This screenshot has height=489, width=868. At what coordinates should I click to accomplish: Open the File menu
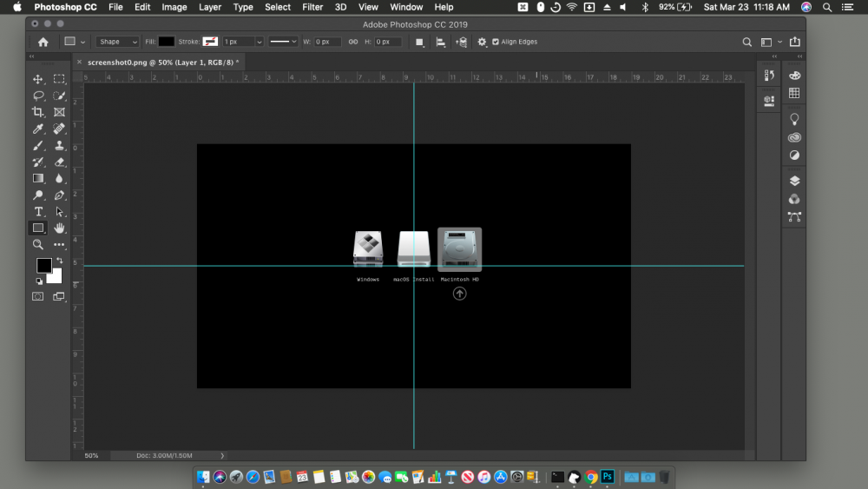[x=115, y=7]
